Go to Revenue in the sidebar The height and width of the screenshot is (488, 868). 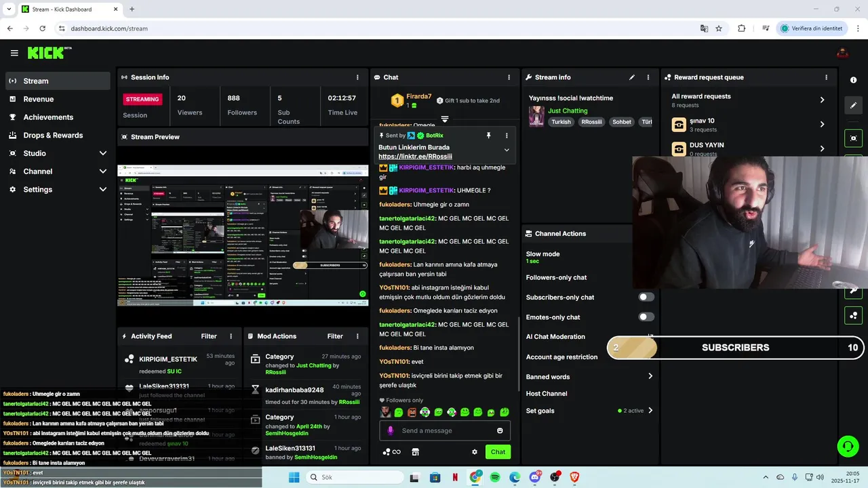click(x=58, y=99)
